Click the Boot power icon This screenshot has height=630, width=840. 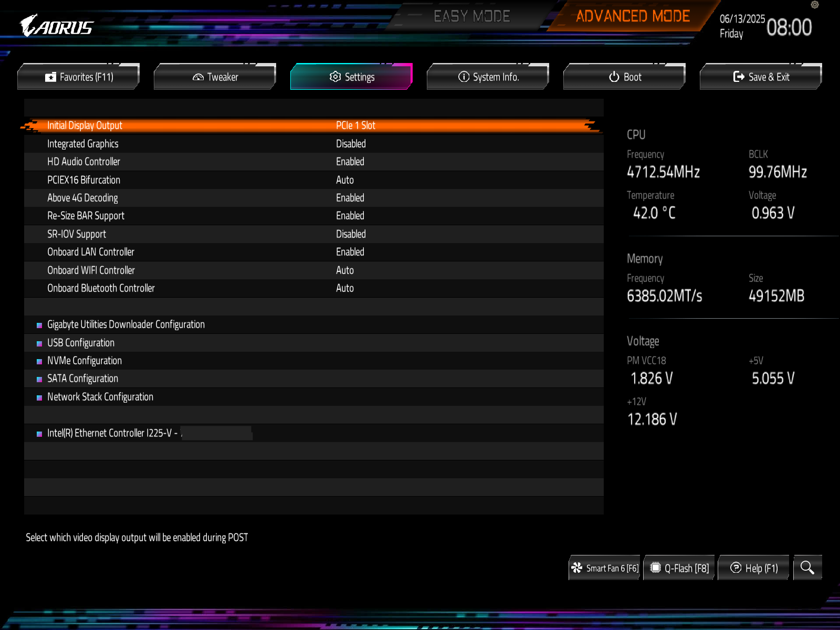pos(614,77)
